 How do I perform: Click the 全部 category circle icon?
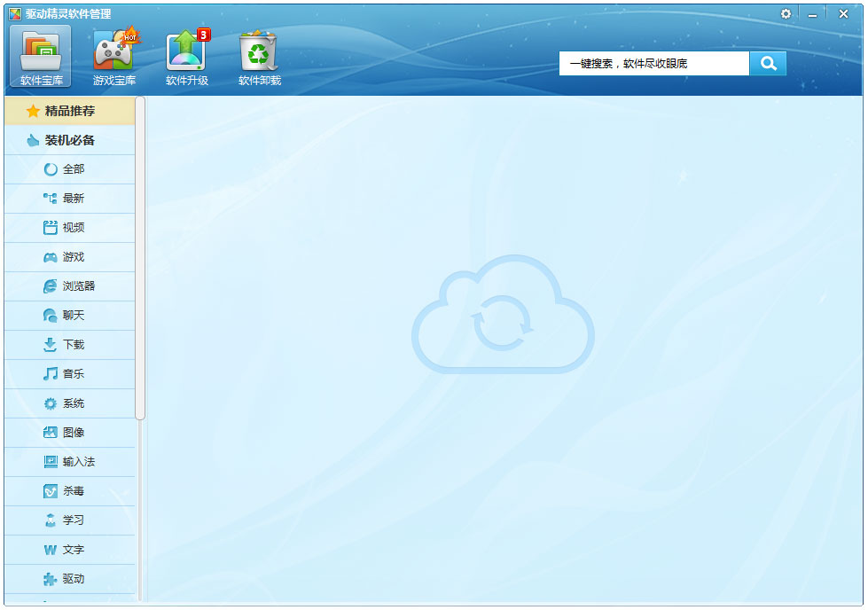51,169
